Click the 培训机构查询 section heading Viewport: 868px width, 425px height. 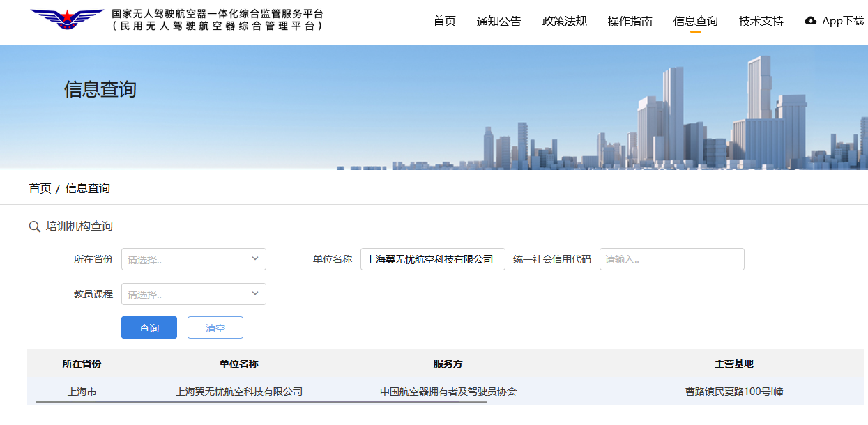79,226
